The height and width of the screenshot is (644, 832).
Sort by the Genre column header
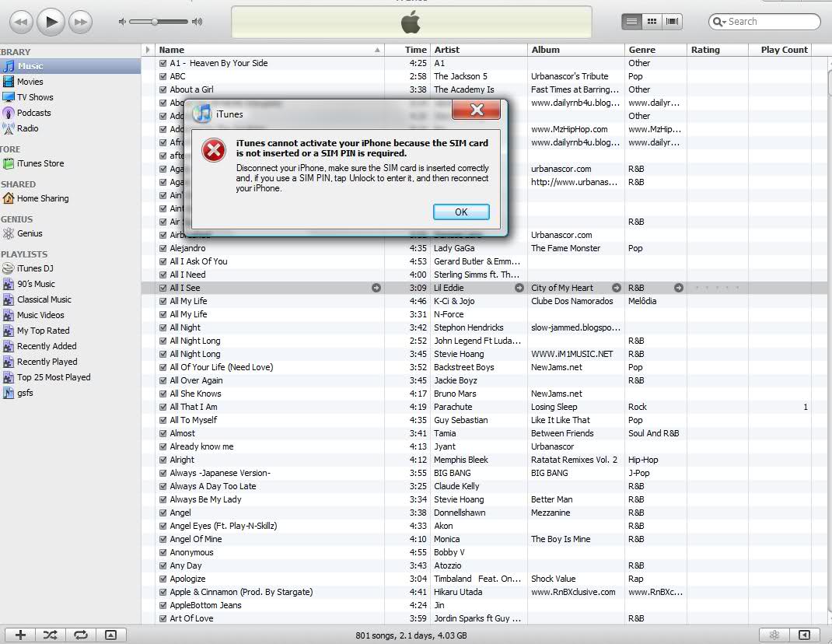[x=655, y=50]
